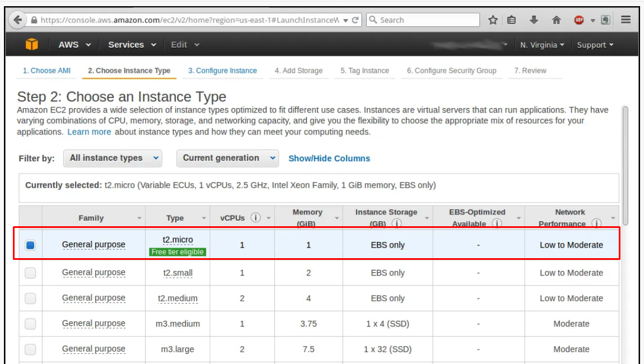The height and width of the screenshot is (364, 644).
Task: Select 2. Choose Instance Type tab
Action: [129, 71]
